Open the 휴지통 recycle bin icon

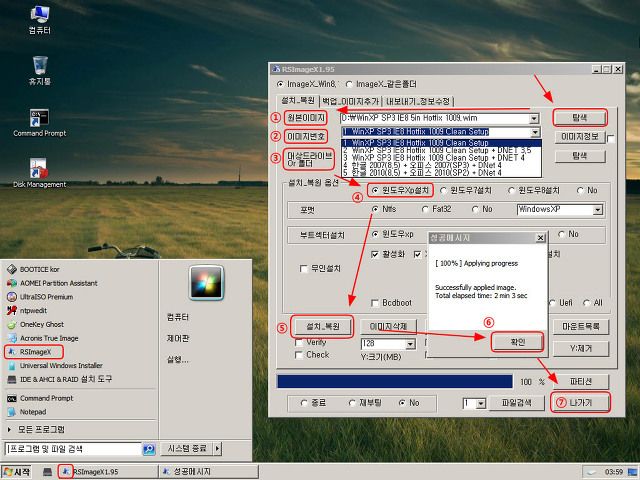tap(40, 71)
